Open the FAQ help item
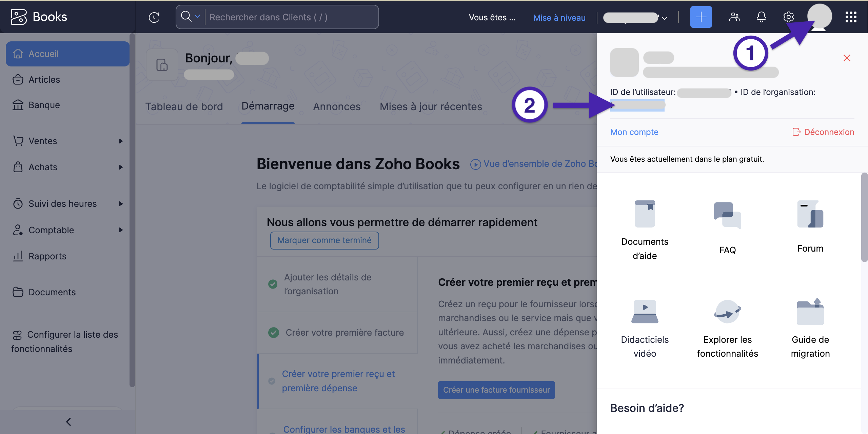868x434 pixels. tap(727, 216)
